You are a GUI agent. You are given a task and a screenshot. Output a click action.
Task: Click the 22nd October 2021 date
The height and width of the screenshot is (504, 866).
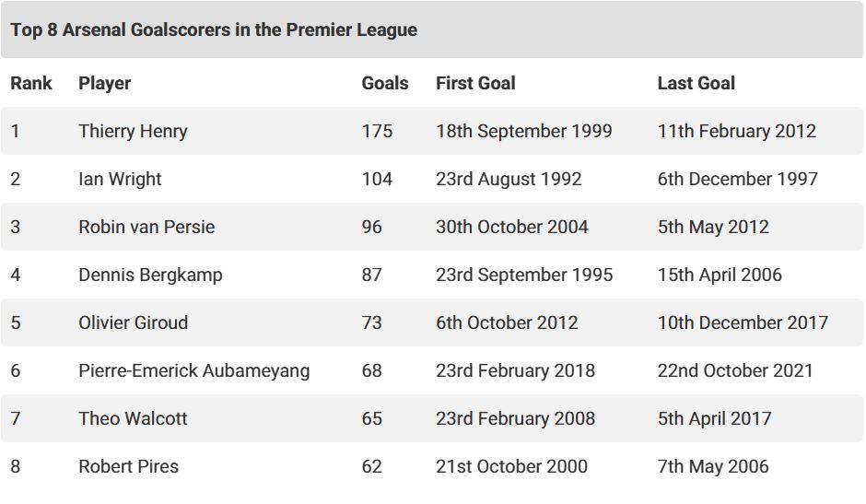pyautogui.click(x=735, y=370)
